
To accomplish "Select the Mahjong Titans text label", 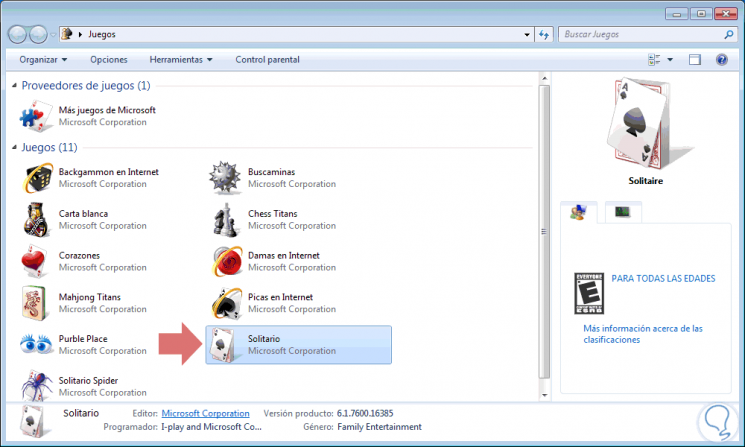I will coord(90,297).
